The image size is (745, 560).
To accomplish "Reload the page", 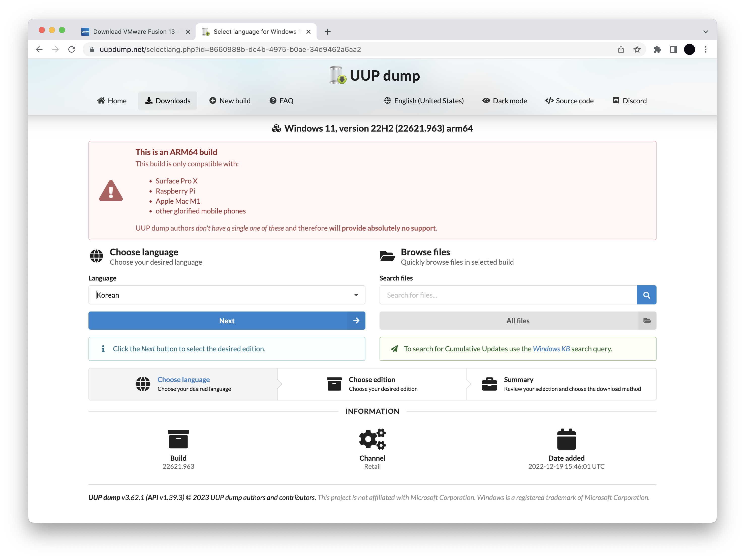I will [72, 49].
